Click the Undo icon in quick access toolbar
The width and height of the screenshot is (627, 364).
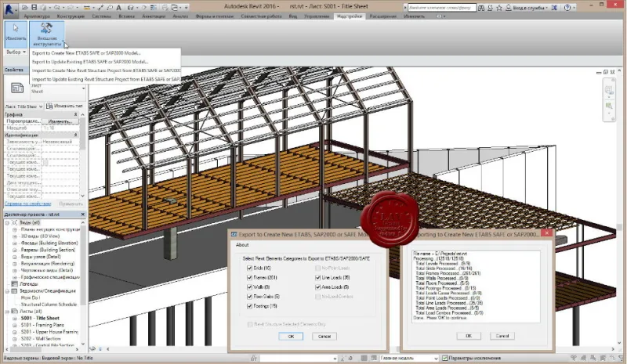pyautogui.click(x=56, y=8)
